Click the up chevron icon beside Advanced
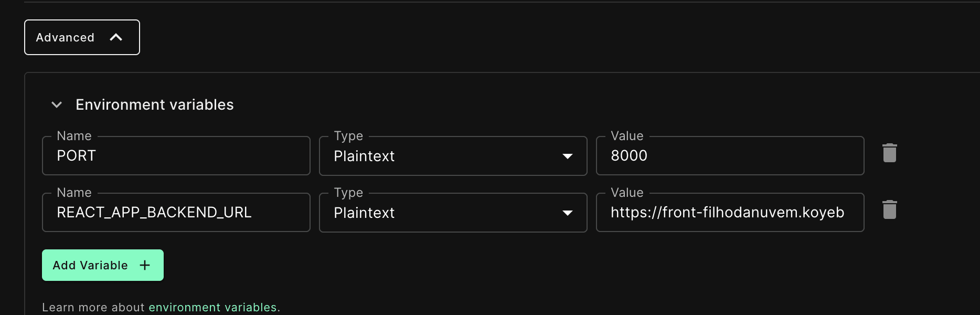The image size is (980, 315). [116, 37]
